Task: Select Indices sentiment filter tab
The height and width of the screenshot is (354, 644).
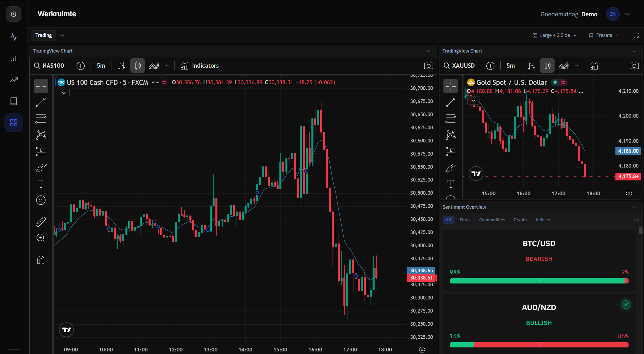Action: [x=542, y=220]
